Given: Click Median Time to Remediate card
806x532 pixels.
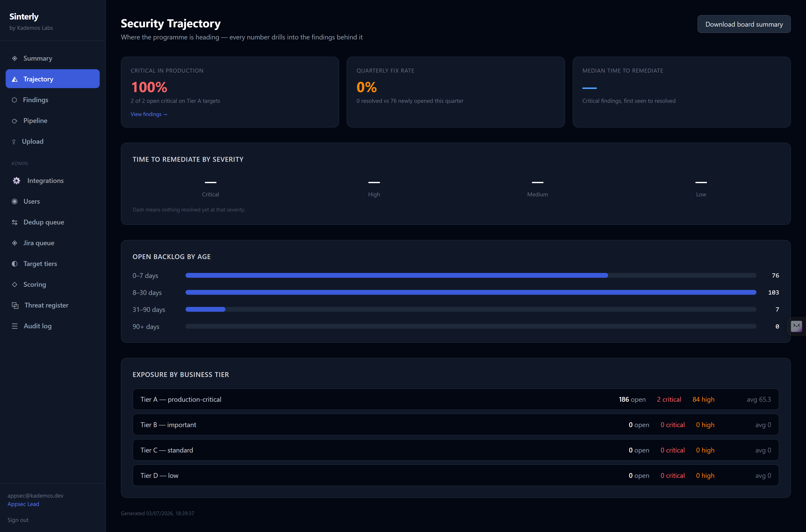Looking at the screenshot, I should click(681, 92).
